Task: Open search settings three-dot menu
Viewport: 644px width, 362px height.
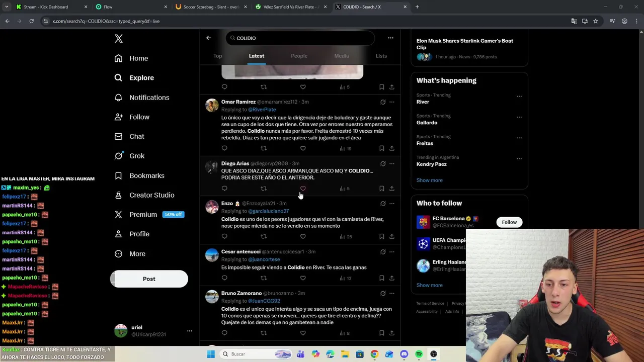Action: click(x=390, y=38)
